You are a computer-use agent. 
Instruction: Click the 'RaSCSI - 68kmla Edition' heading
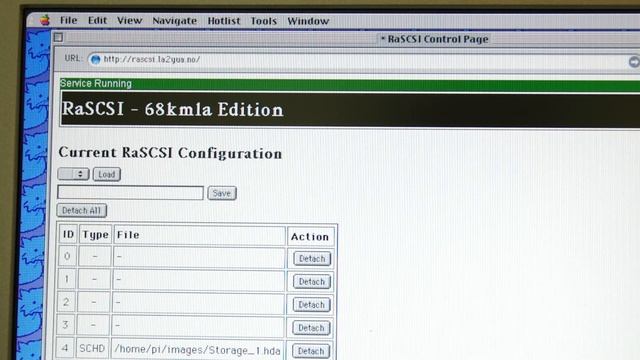[x=172, y=109]
